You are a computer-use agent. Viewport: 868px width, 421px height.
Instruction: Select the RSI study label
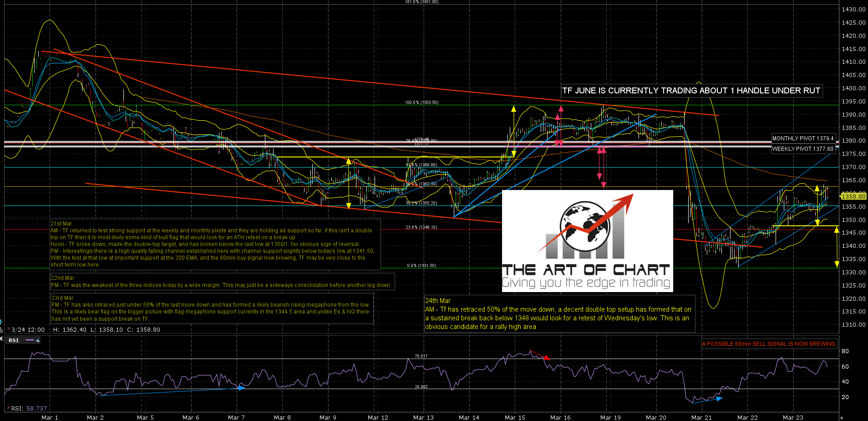pos(14,340)
